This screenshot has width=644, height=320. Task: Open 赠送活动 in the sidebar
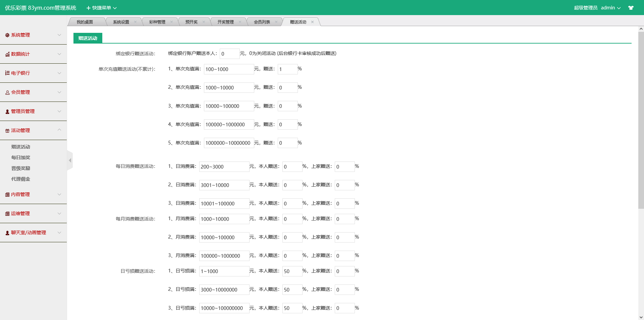[x=21, y=147]
